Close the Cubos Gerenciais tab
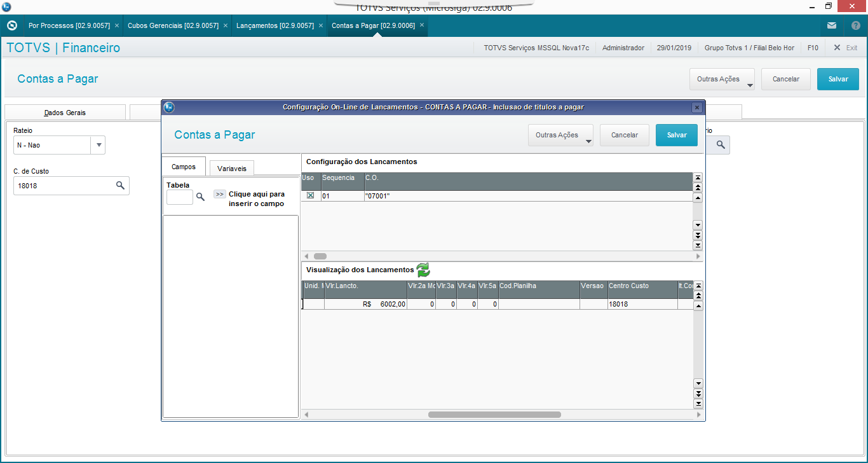Screen dimensions: 868x463 point(225,26)
